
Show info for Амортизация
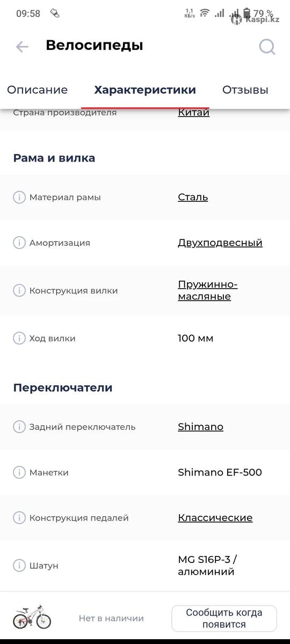click(x=19, y=243)
